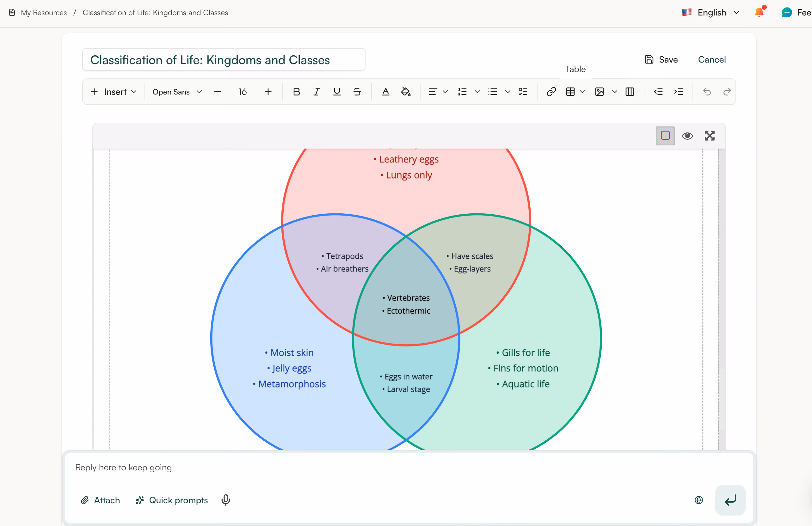Undo the last edit
Screen dimensions: 812x526
(x=707, y=92)
